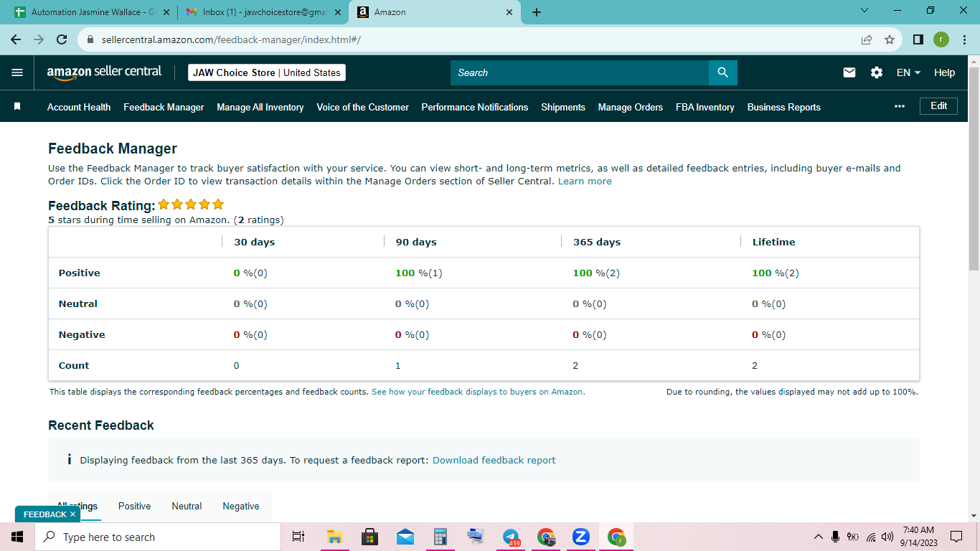This screenshot has height=551, width=980.
Task: Click the volume speaker tray icon
Action: (x=887, y=537)
